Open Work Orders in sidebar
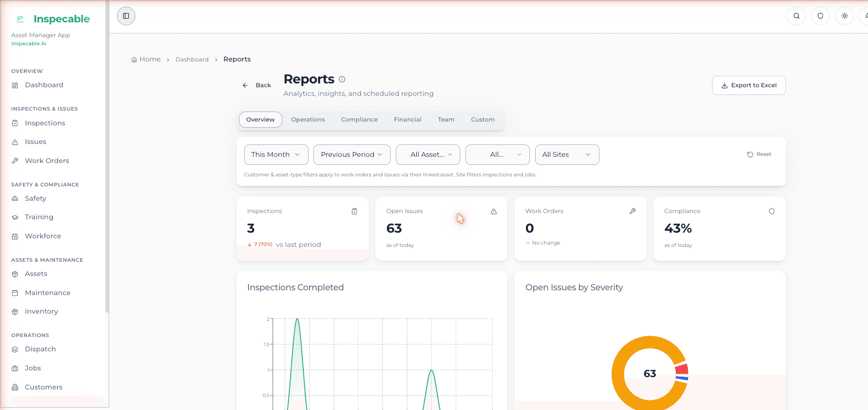Screen dimensions: 868x410 47,161
